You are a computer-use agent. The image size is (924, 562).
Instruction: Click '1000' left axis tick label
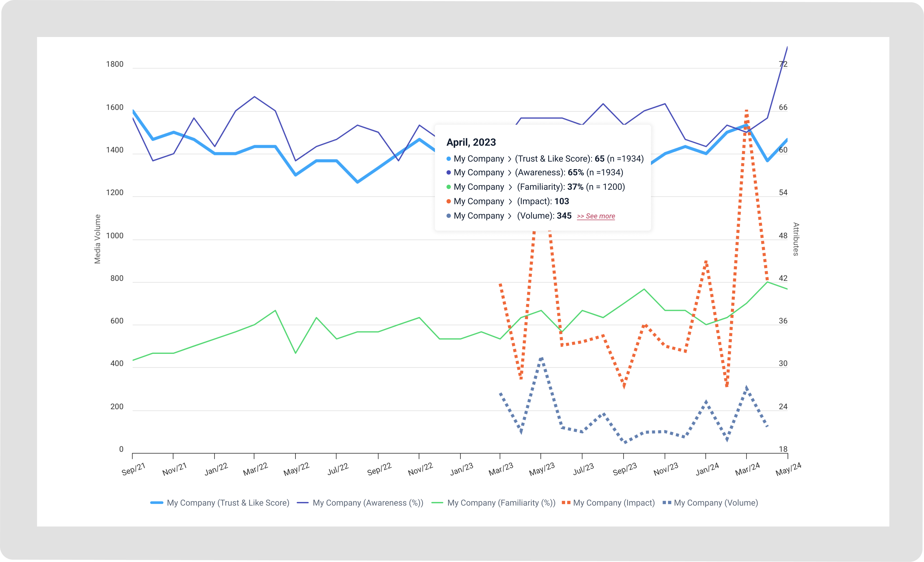[x=115, y=236]
